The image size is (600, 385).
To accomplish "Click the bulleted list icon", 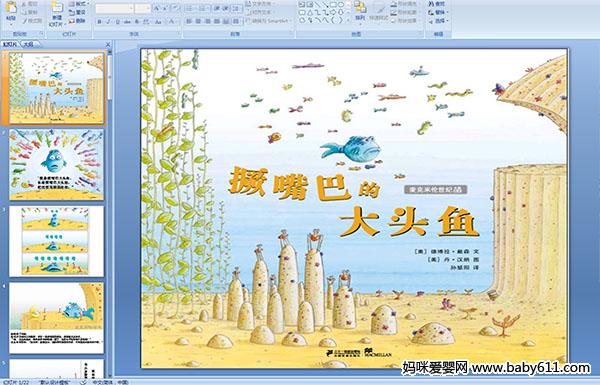I will (189, 8).
